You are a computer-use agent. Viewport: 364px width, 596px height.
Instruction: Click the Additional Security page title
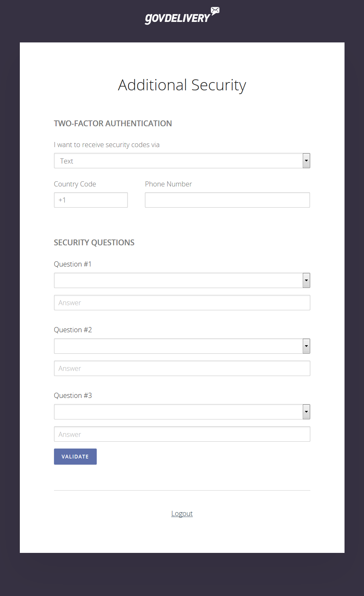point(181,85)
